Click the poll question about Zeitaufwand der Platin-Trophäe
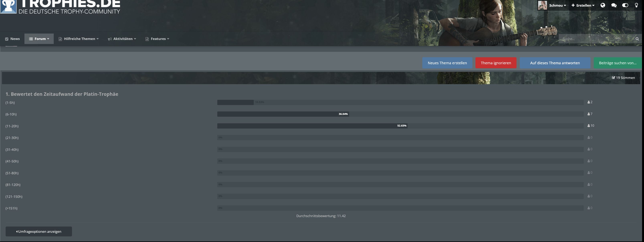Screen dimensions: 644x242 tap(62, 94)
